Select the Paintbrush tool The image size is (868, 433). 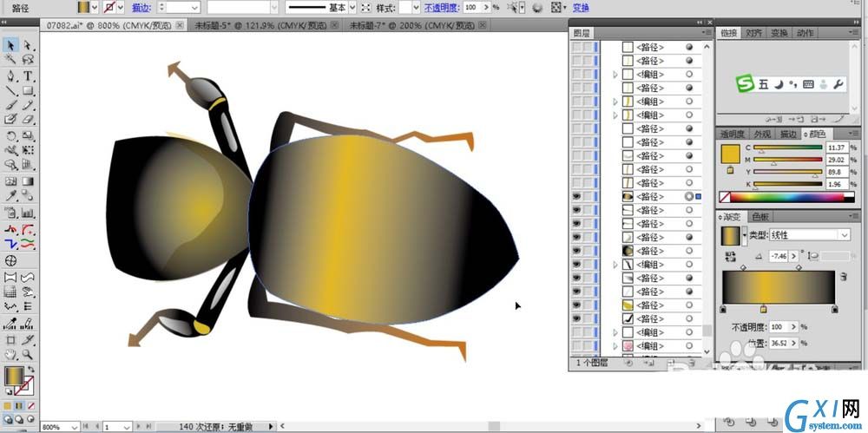[10, 105]
